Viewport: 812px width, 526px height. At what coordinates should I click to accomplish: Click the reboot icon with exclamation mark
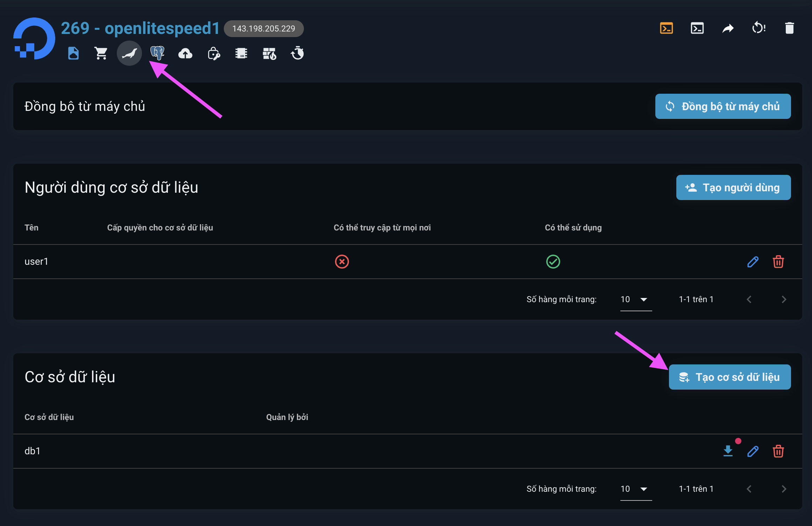758,28
